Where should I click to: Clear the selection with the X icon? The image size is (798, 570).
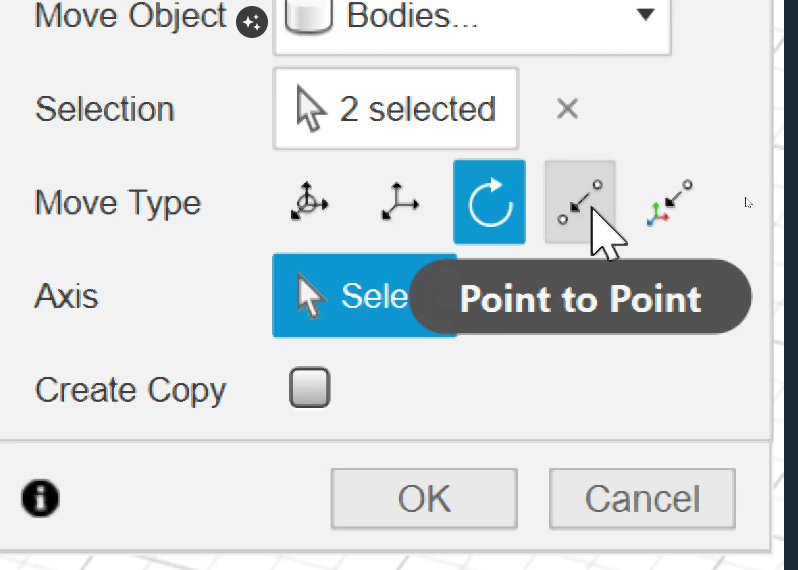pyautogui.click(x=567, y=108)
